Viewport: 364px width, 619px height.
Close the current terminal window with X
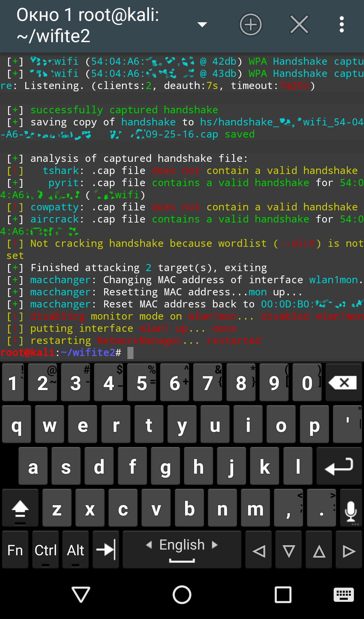pyautogui.click(x=299, y=25)
